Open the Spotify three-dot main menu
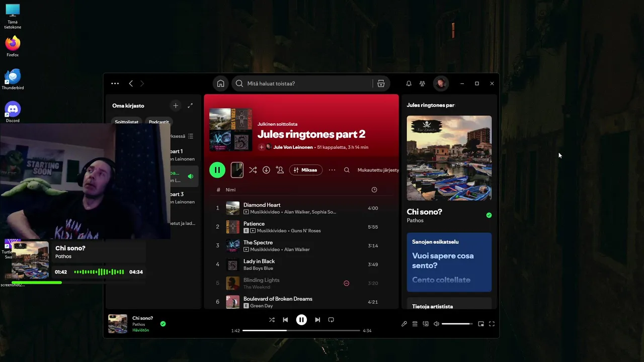This screenshot has height=362, width=644. point(115,83)
